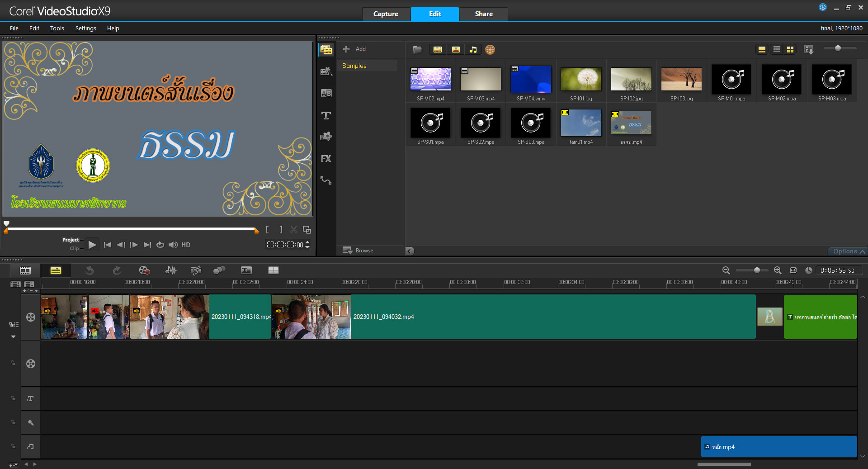Open the Title library icon
This screenshot has height=469, width=868.
pyautogui.click(x=326, y=115)
